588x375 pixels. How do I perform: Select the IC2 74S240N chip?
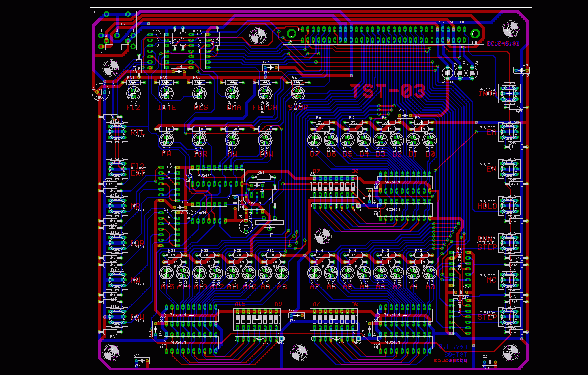coord(405,183)
